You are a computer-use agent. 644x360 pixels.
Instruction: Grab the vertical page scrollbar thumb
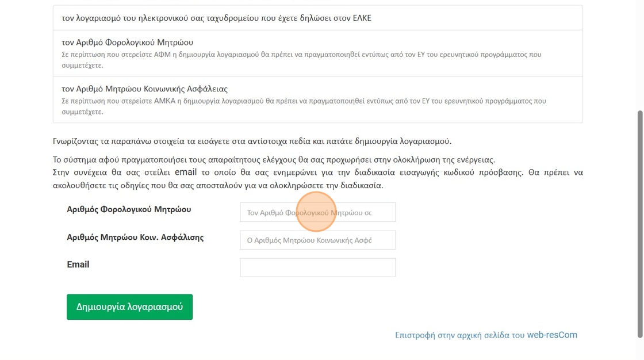tap(640, 224)
